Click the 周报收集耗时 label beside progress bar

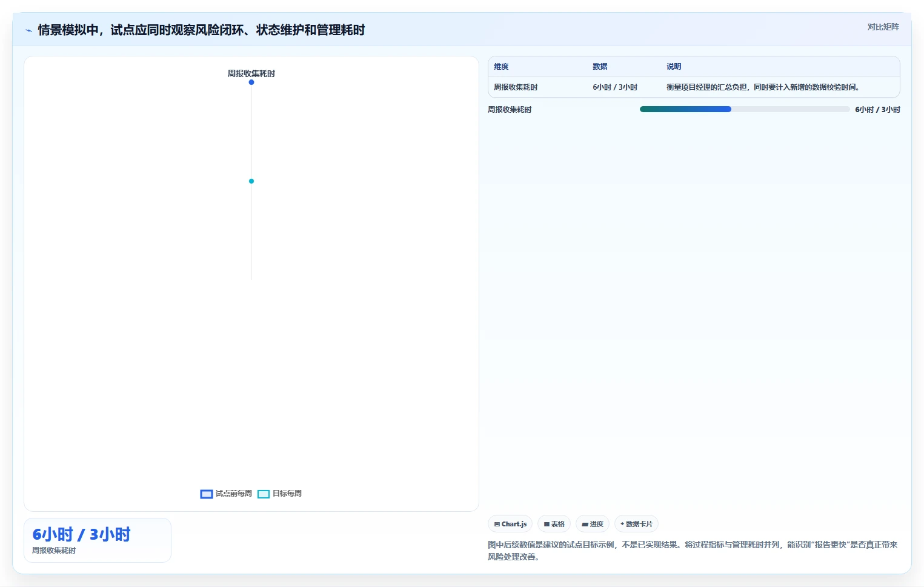click(510, 110)
